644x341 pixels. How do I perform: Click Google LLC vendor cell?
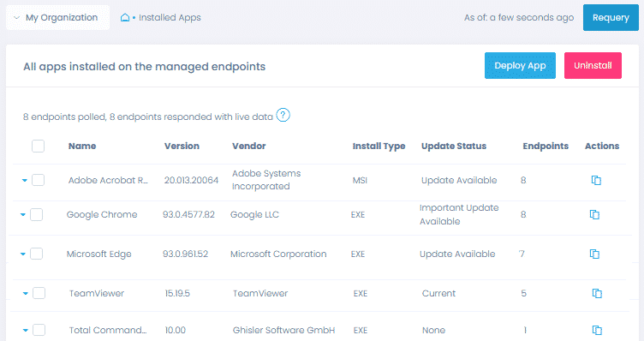coord(254,214)
